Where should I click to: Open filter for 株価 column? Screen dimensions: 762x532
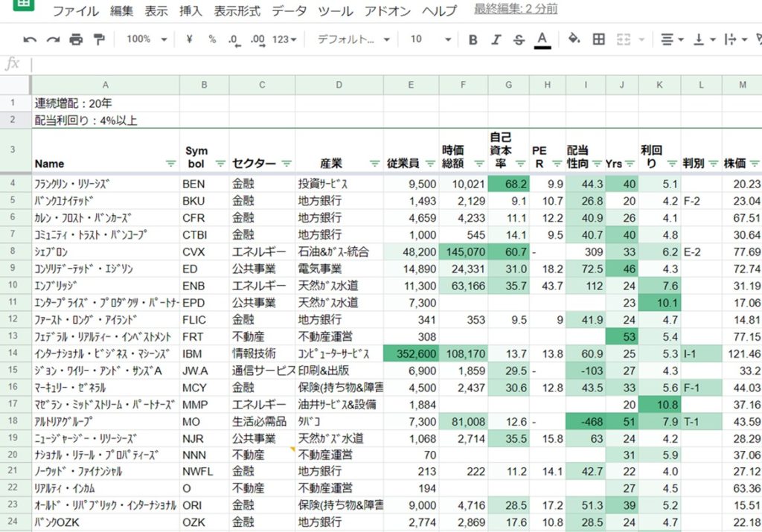754,164
